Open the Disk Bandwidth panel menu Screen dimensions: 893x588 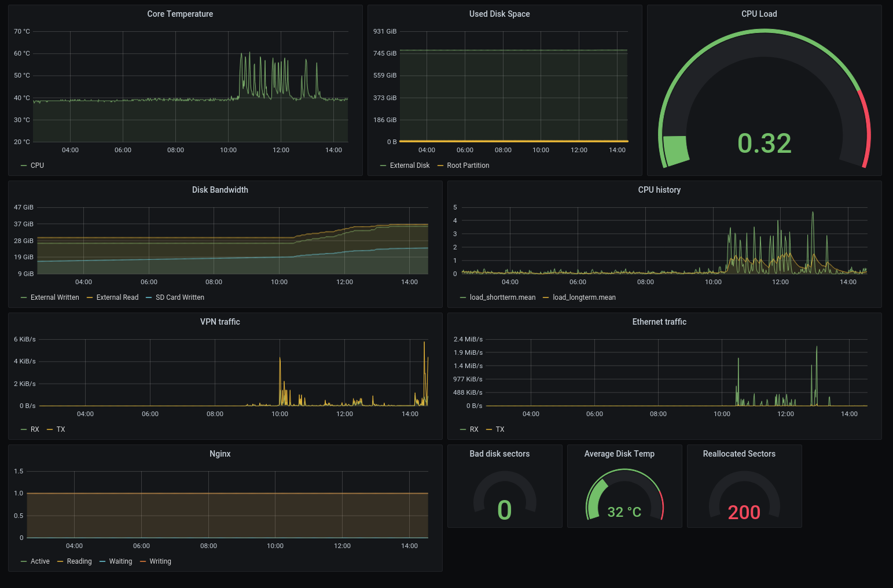tap(220, 190)
